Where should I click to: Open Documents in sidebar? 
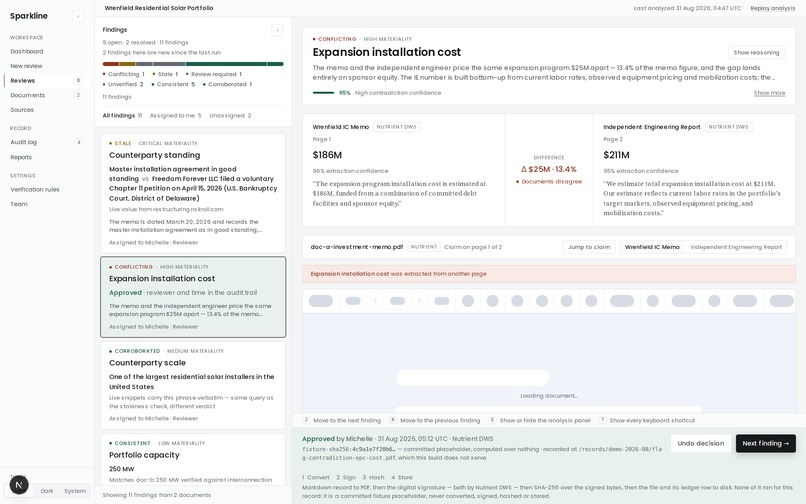[28, 95]
